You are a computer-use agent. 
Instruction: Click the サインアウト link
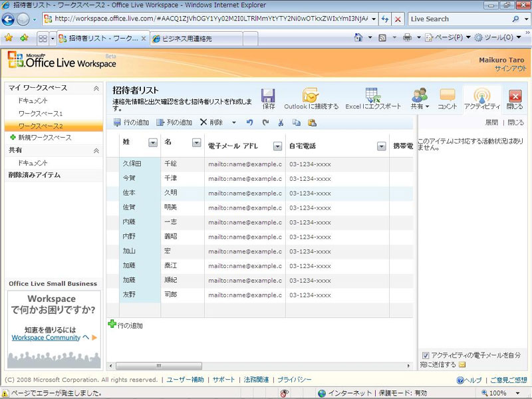click(x=510, y=68)
